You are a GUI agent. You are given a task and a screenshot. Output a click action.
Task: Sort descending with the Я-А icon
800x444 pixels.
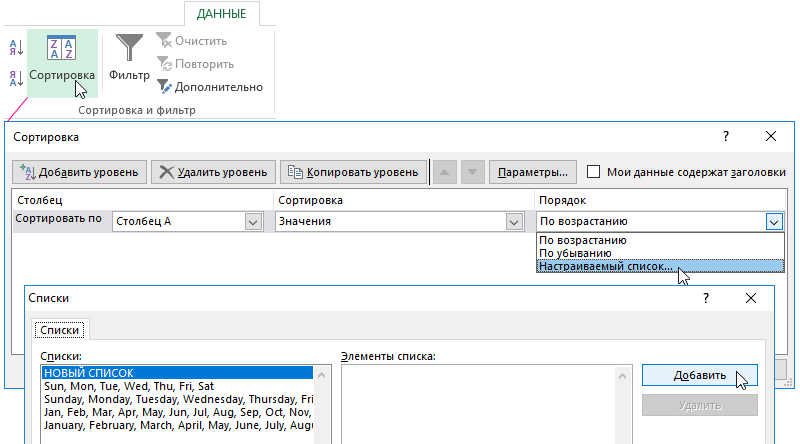tap(16, 78)
